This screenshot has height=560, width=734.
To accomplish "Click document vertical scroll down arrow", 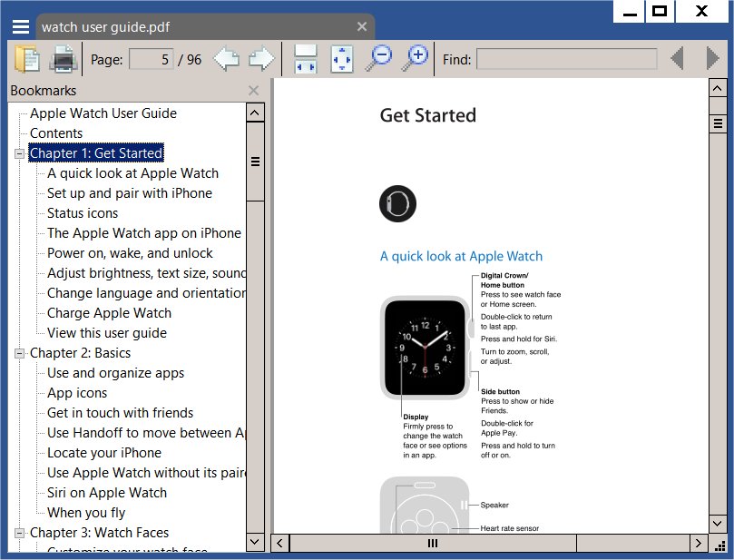I will click(x=718, y=523).
